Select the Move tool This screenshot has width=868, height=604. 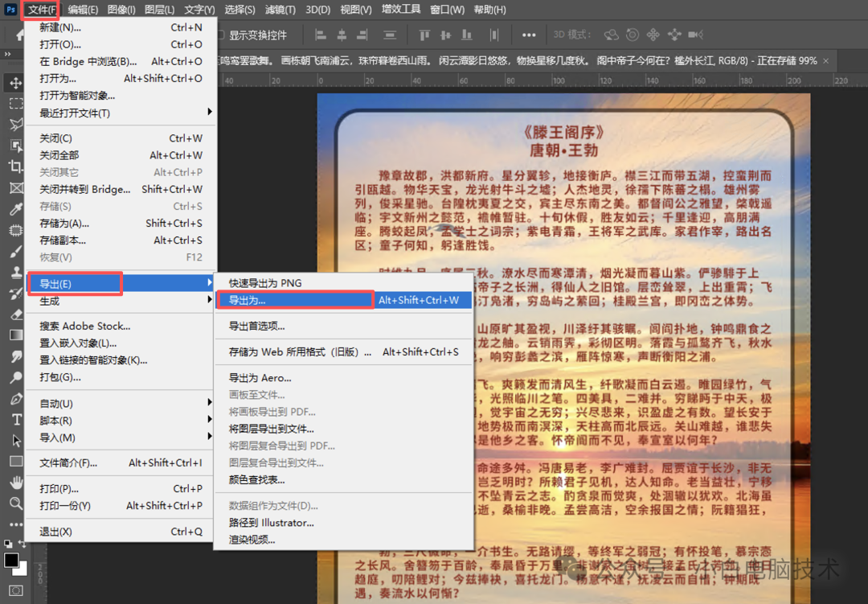point(15,83)
